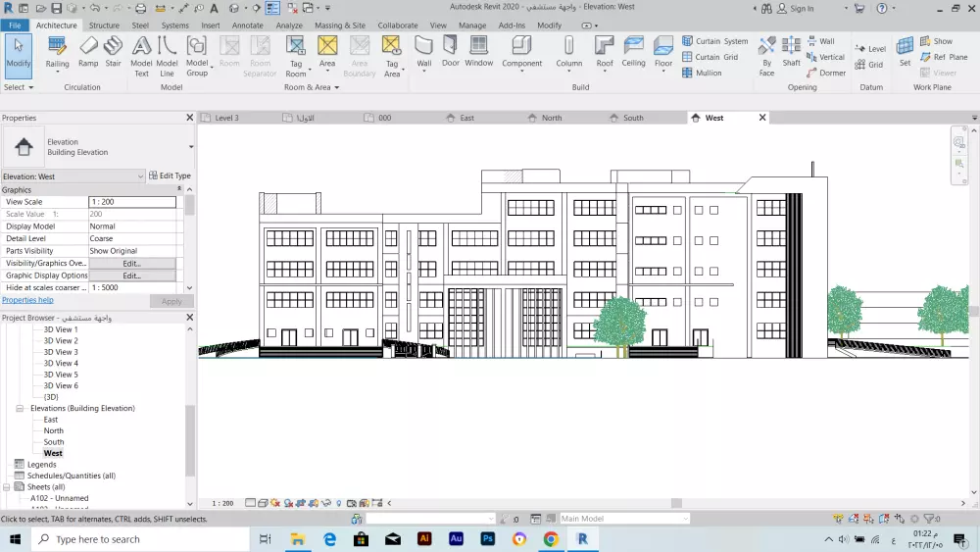Expand the Room & Area panel dropdown

[x=337, y=87]
